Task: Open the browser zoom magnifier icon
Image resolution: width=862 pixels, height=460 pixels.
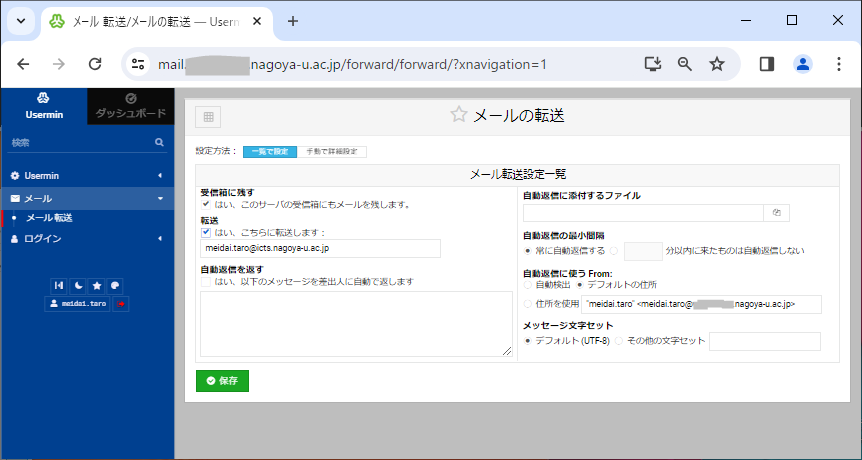Action: [684, 64]
